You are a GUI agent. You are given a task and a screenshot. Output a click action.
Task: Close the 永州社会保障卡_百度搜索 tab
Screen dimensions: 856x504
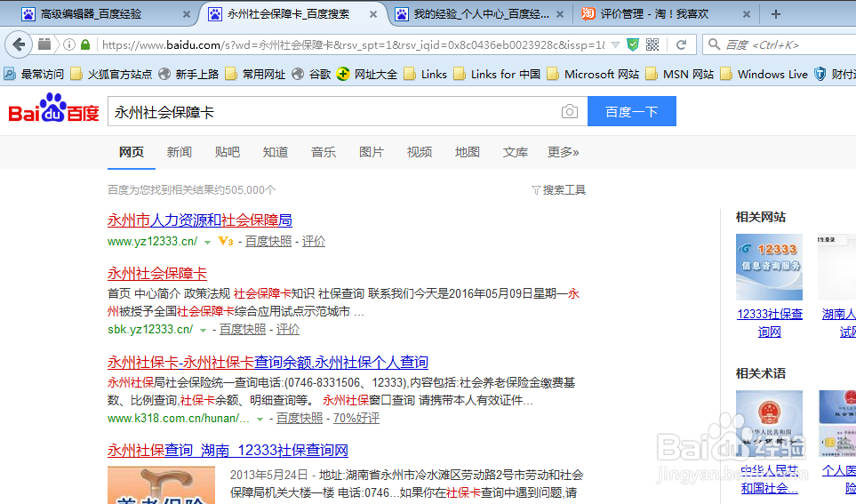click(x=372, y=15)
